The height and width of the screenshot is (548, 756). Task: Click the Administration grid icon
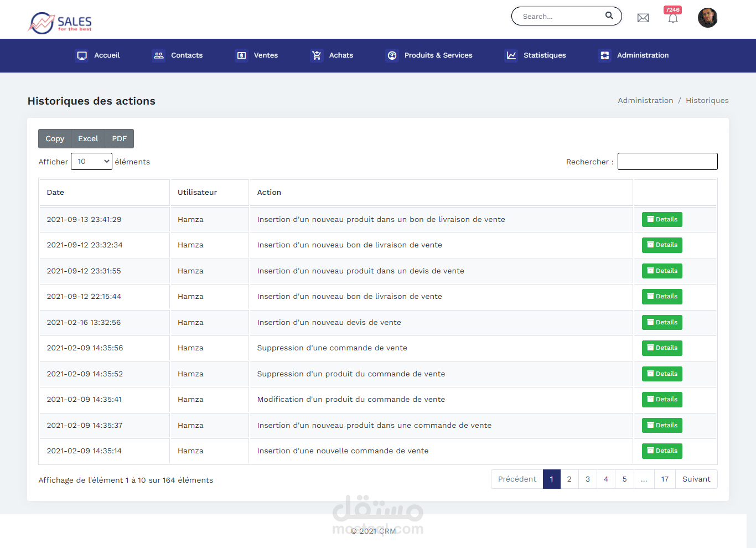[x=603, y=55]
